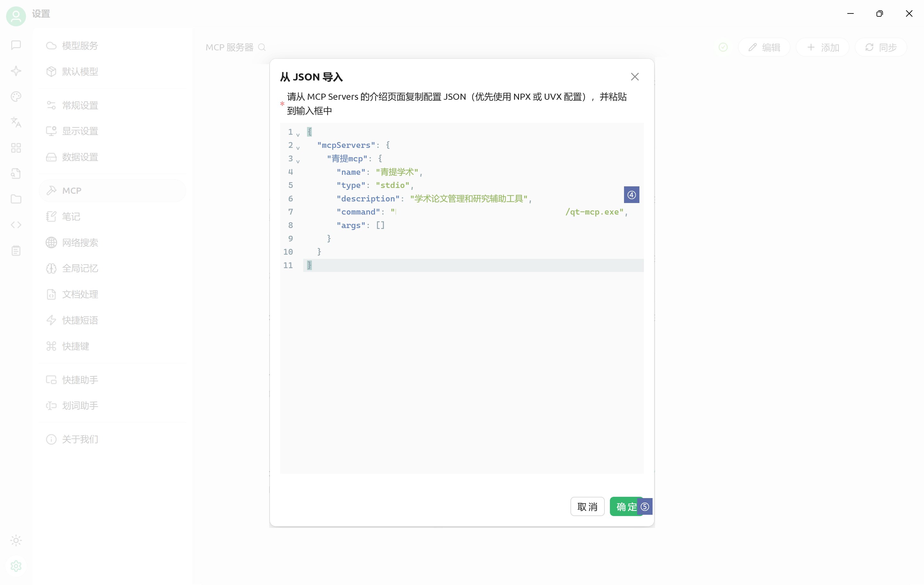Click the MCP 服务器 heading

[x=229, y=47]
